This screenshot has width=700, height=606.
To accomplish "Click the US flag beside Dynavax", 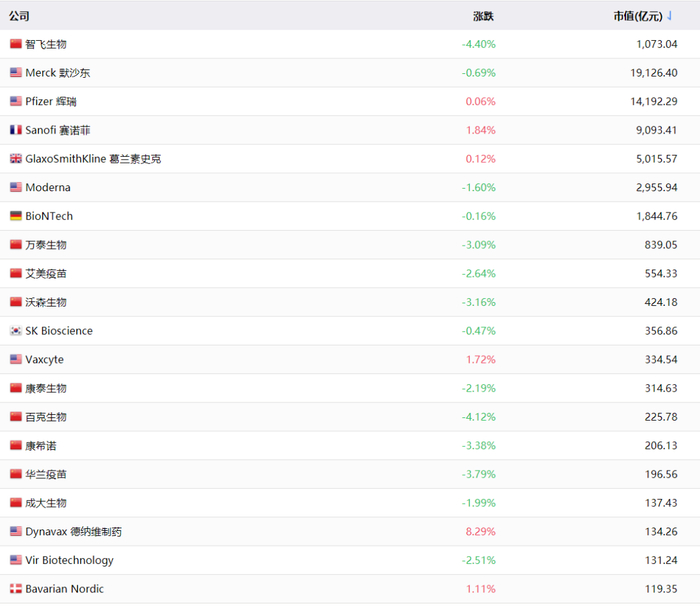I will (16, 531).
